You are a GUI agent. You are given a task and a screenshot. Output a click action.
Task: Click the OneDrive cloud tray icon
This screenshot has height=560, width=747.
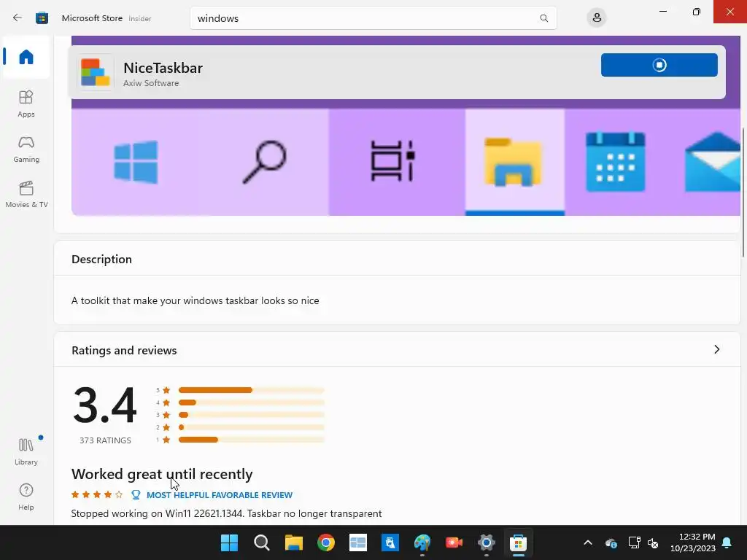[611, 542]
